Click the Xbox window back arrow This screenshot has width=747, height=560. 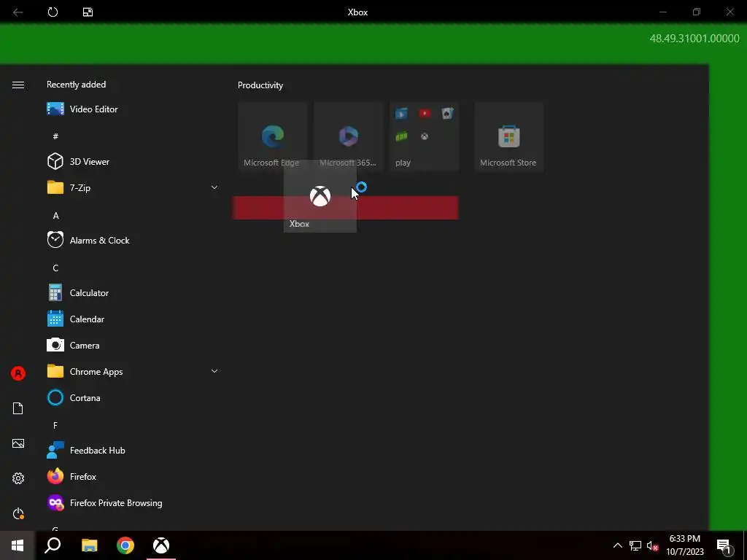[18, 12]
